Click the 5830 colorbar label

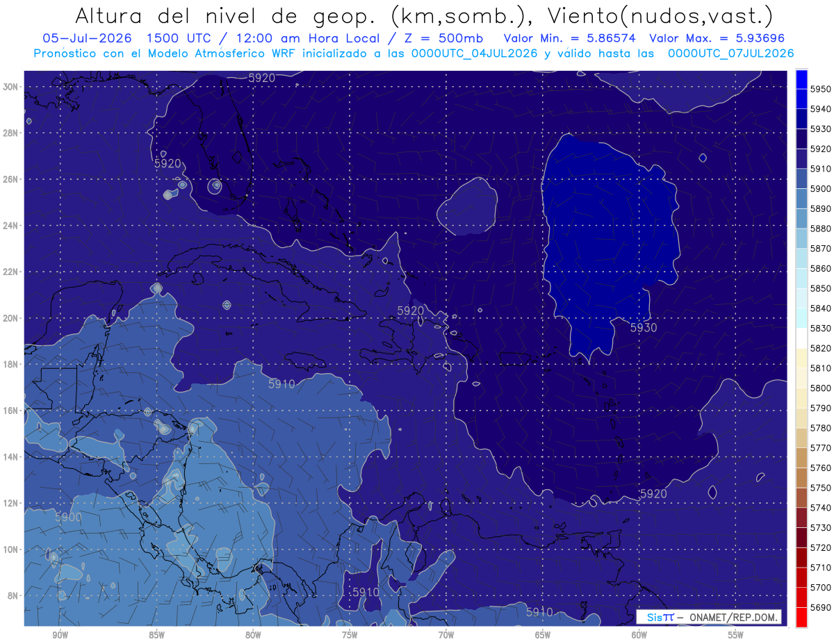click(x=821, y=329)
